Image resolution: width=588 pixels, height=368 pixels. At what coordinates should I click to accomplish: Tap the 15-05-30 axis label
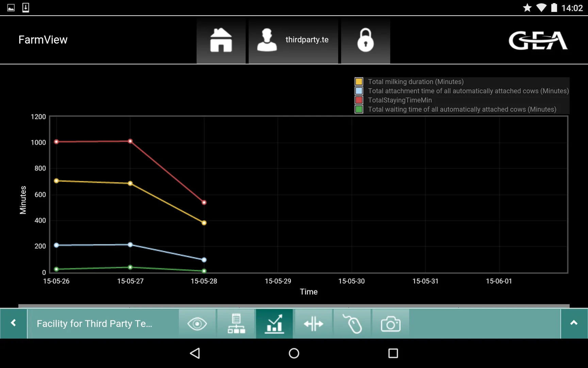pyautogui.click(x=352, y=281)
